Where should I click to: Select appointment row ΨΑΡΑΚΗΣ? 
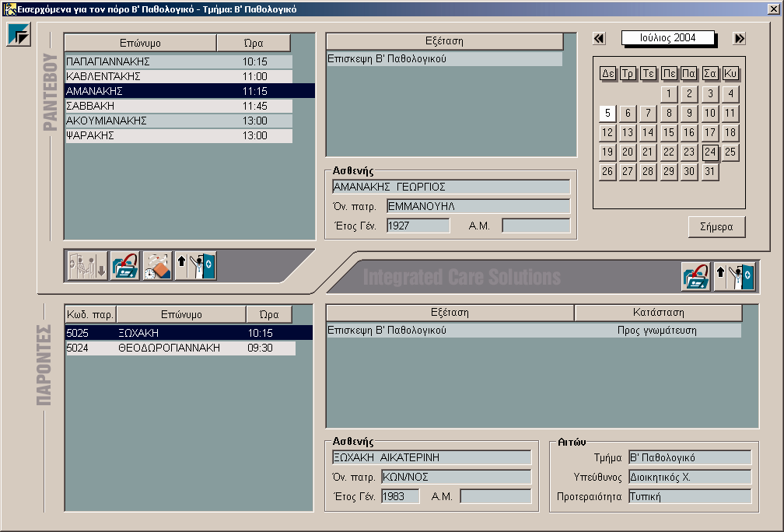coord(179,135)
